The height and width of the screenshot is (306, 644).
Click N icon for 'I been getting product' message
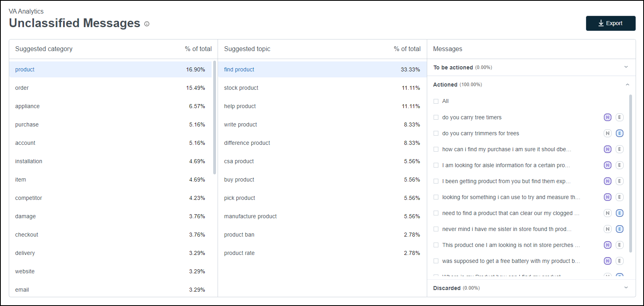coord(607,181)
